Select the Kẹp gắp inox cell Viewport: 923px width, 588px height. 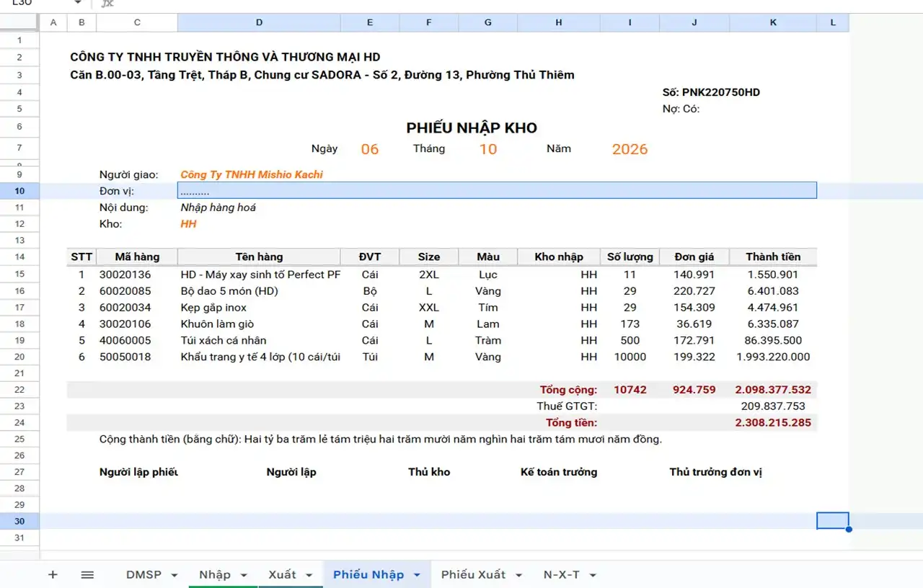tap(213, 308)
